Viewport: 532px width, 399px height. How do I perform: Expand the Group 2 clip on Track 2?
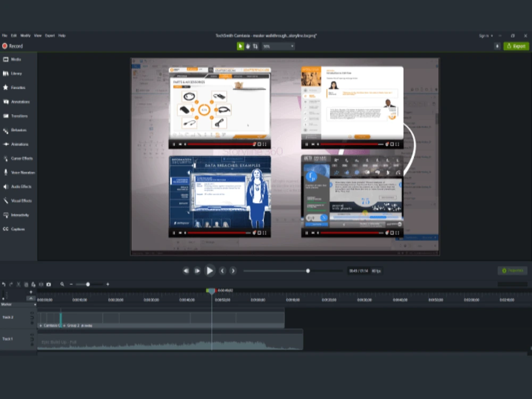[64, 326]
